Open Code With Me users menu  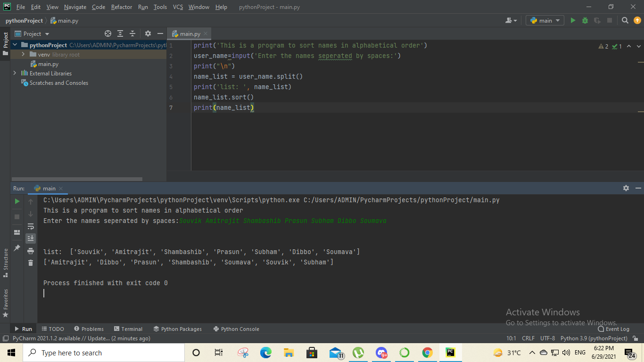coord(511,20)
